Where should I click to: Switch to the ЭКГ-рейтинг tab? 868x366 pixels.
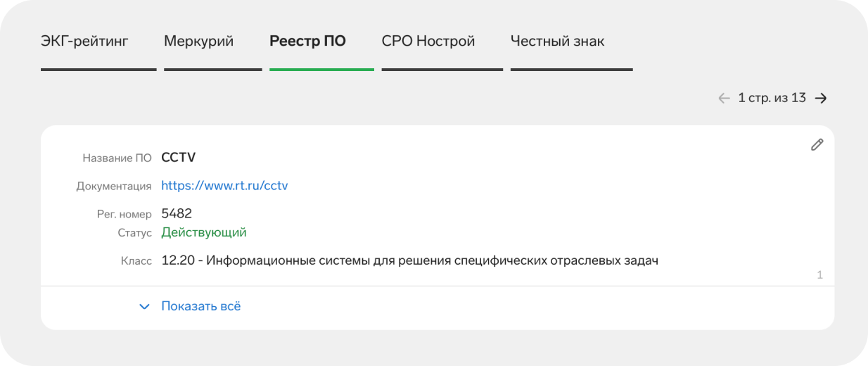coord(84,41)
